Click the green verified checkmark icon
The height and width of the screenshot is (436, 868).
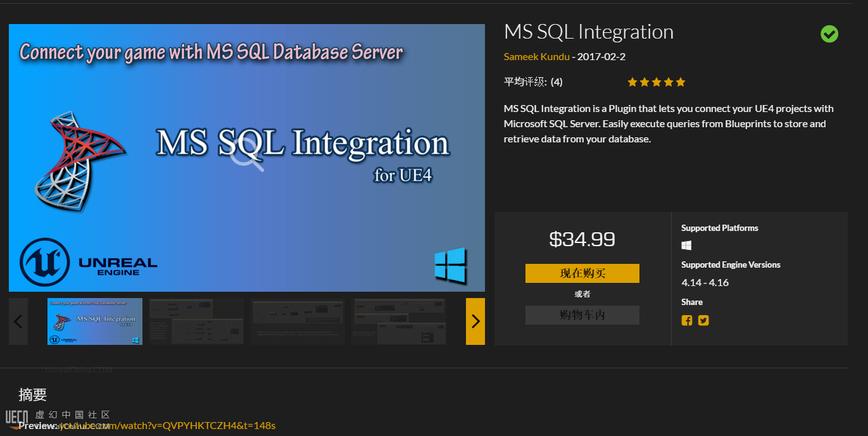click(x=829, y=34)
